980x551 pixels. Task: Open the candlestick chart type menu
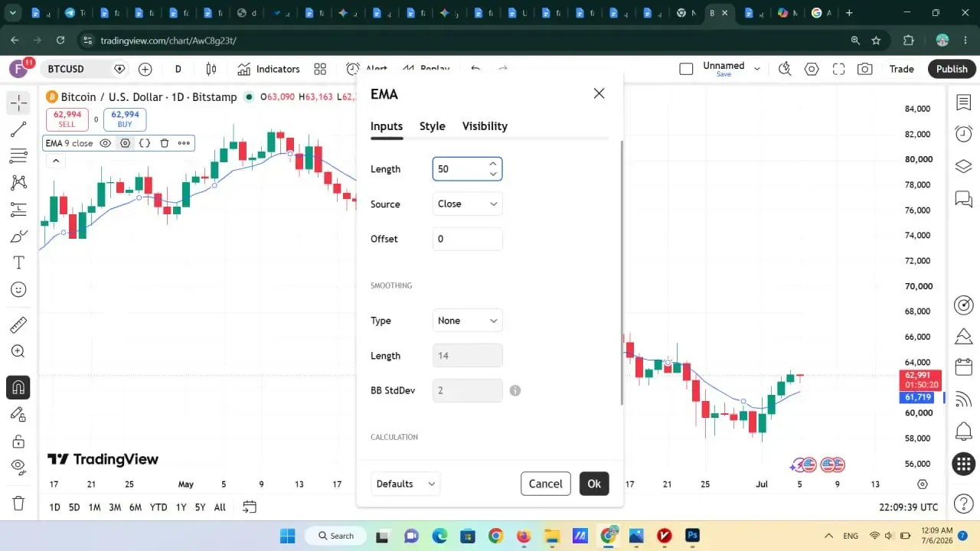(x=211, y=69)
